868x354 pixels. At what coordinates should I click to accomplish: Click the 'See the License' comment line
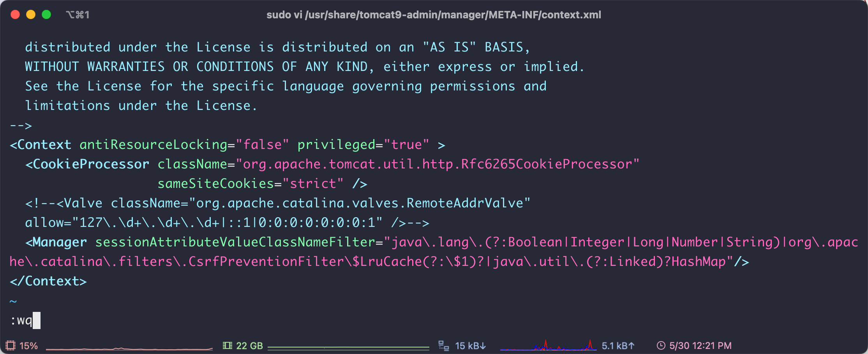click(x=286, y=86)
